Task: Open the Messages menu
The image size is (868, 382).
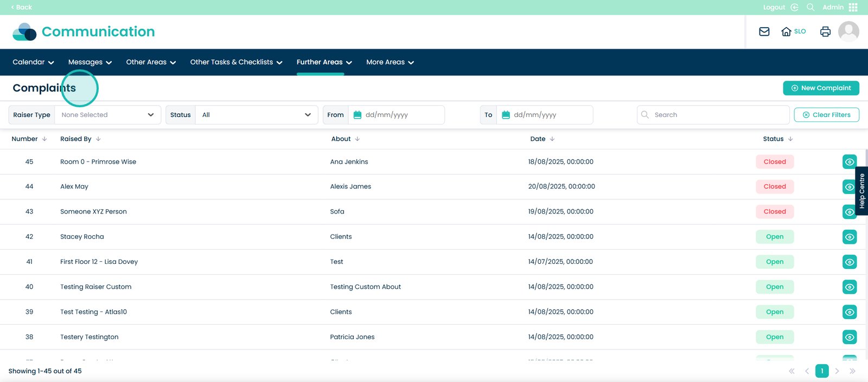Action: [x=90, y=62]
